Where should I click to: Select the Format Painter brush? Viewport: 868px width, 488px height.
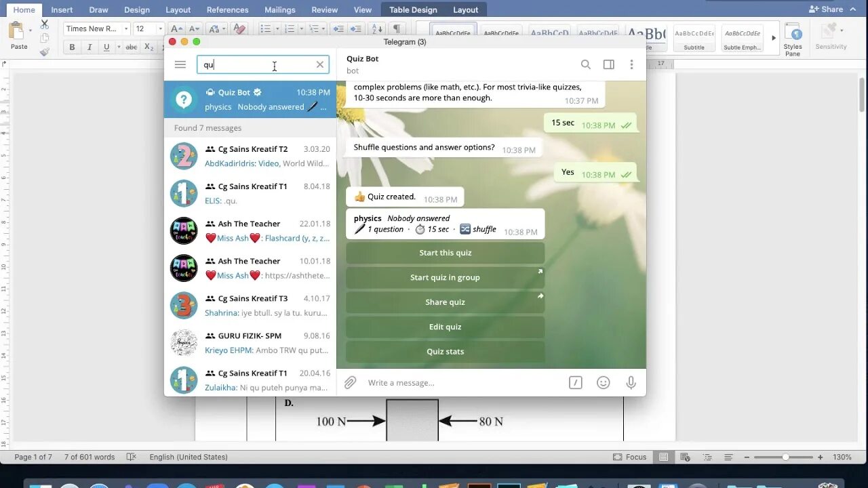(x=45, y=51)
